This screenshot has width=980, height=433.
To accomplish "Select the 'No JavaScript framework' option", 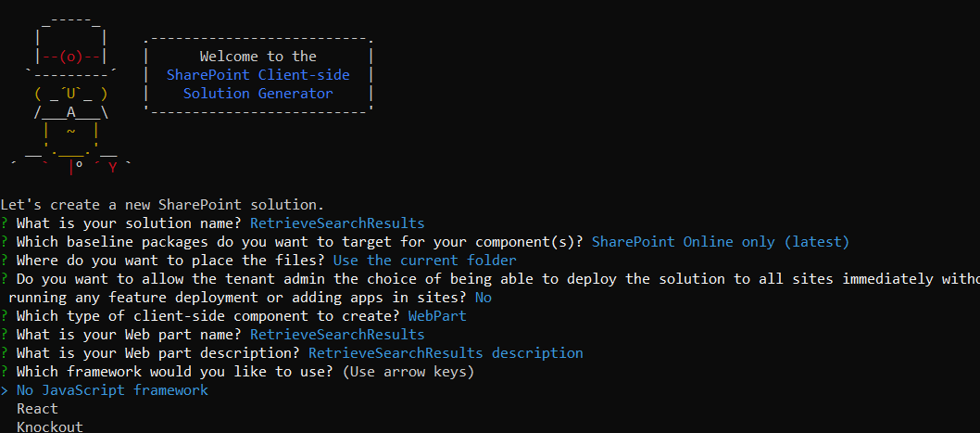I will tap(112, 390).
